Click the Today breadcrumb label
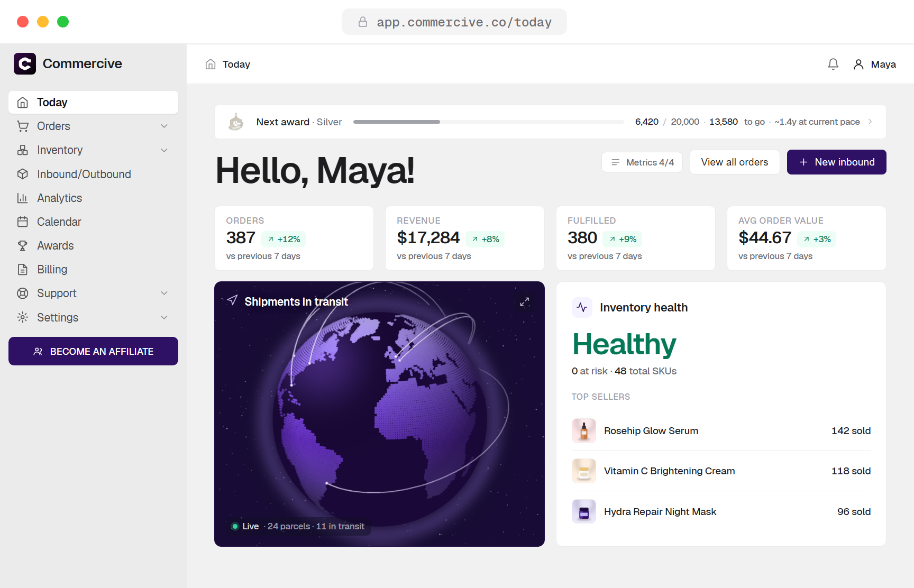The height and width of the screenshot is (588, 914). pos(236,64)
